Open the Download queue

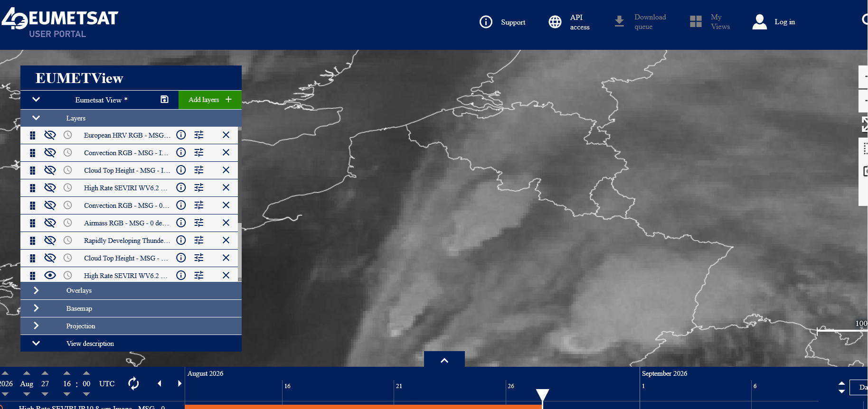coord(641,22)
